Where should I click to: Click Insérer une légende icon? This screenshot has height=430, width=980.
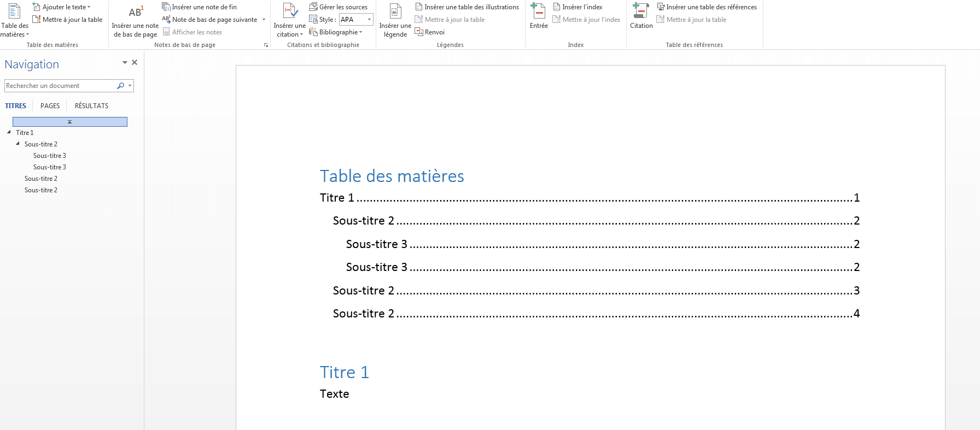tap(395, 11)
